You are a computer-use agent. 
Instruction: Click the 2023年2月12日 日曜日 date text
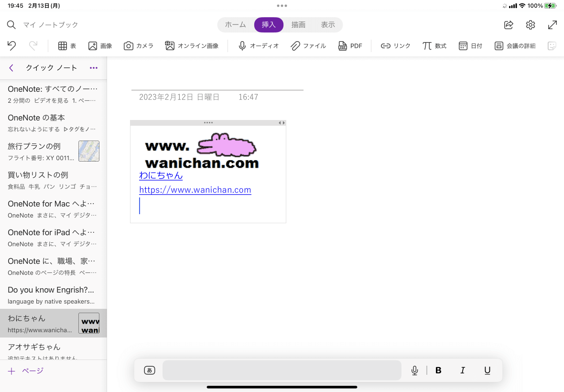click(179, 97)
